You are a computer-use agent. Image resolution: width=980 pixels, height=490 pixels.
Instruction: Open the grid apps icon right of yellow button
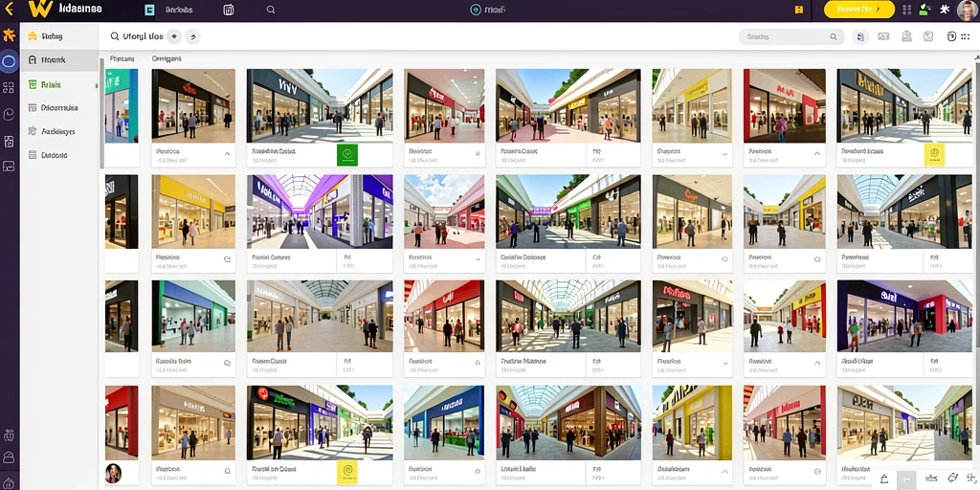pyautogui.click(x=907, y=10)
